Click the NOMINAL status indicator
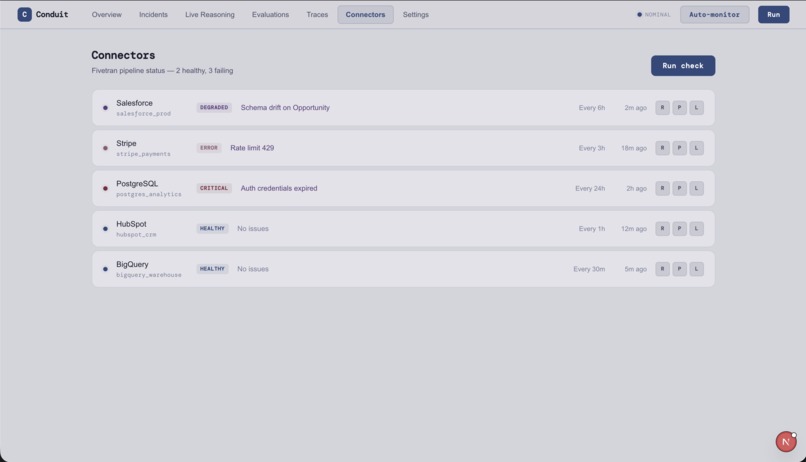Image resolution: width=806 pixels, height=462 pixels. pyautogui.click(x=654, y=14)
